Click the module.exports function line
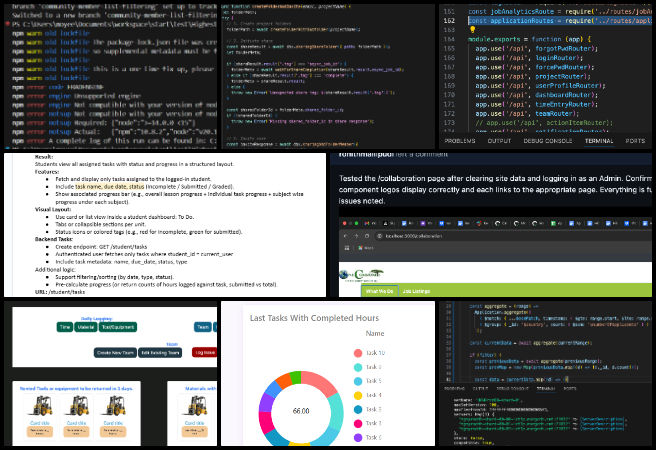 (529, 39)
